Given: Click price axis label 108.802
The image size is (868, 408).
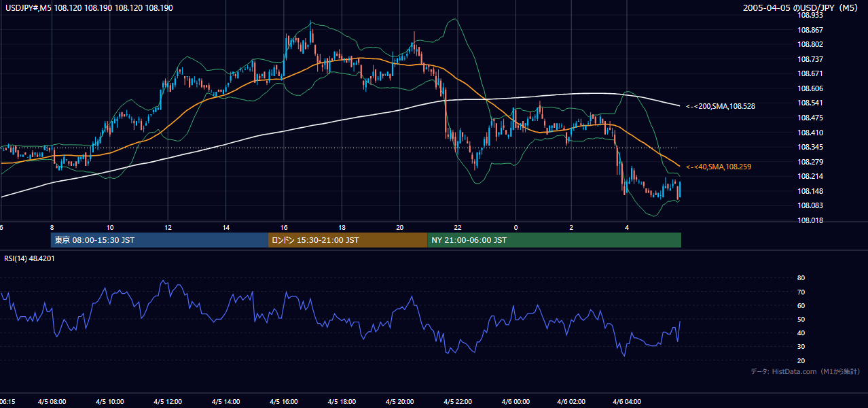Looking at the screenshot, I should coord(812,44).
